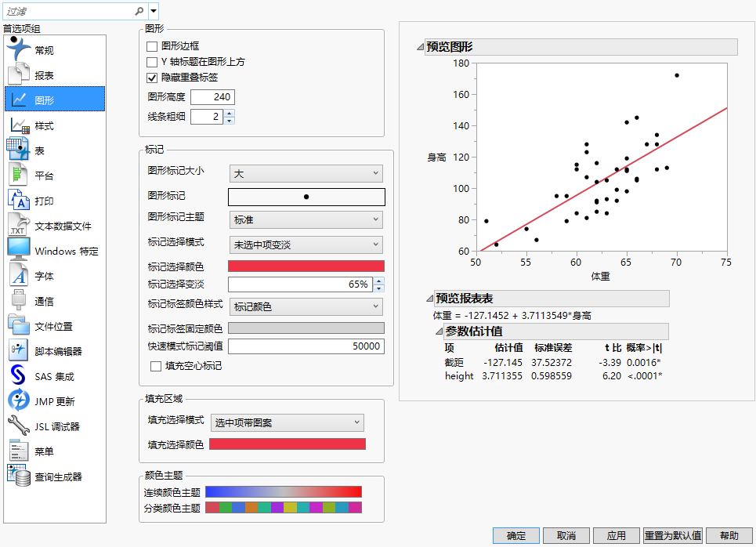Click the 体重 axis label

coord(600,277)
